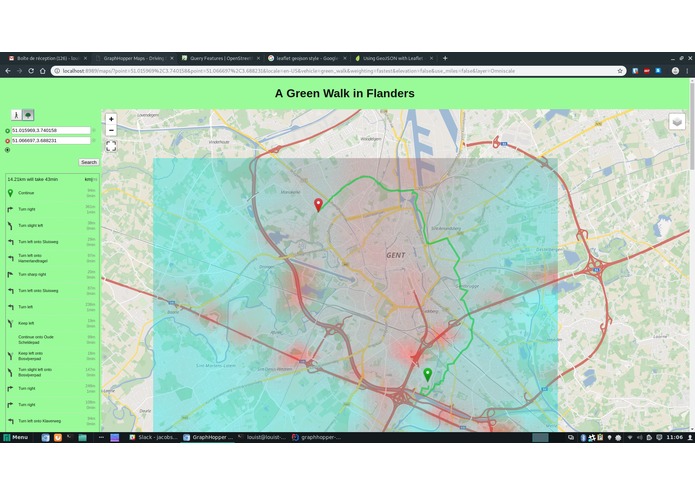
Task: Reload the current page
Action: click(x=31, y=71)
